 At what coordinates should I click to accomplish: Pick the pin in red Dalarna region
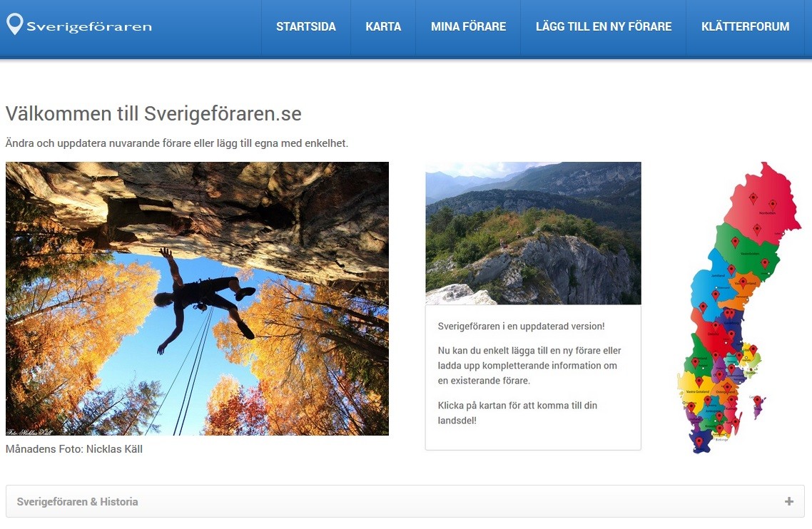click(x=716, y=327)
